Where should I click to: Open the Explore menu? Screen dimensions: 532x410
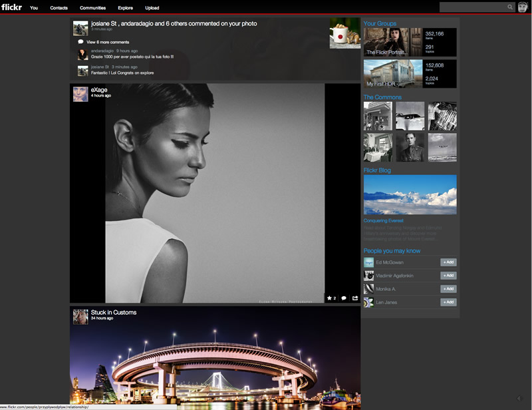[x=125, y=8]
